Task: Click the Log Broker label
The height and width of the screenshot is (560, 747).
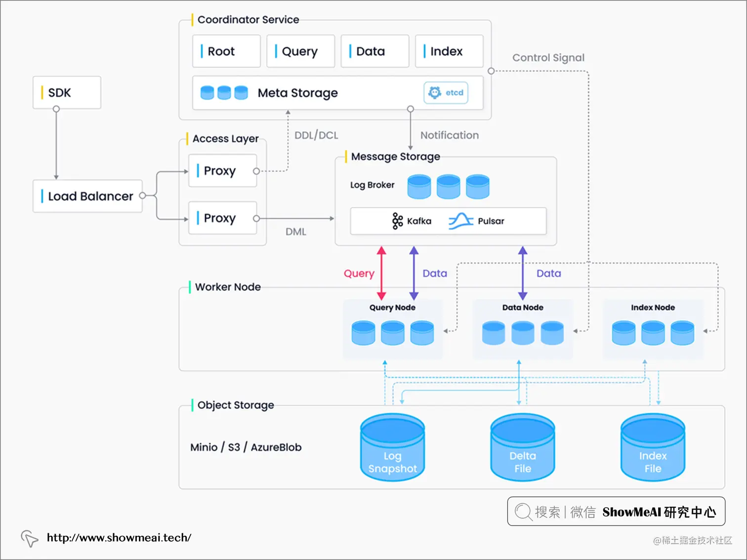Action: pos(372,185)
